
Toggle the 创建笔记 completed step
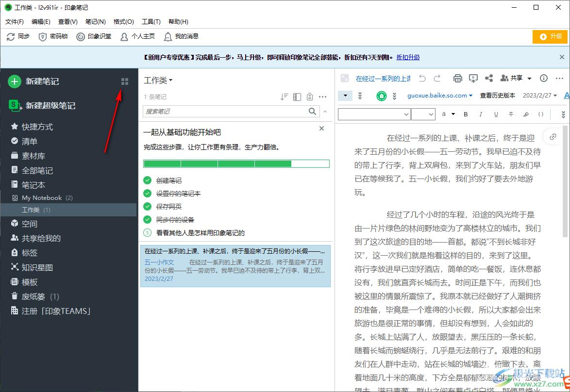click(147, 180)
